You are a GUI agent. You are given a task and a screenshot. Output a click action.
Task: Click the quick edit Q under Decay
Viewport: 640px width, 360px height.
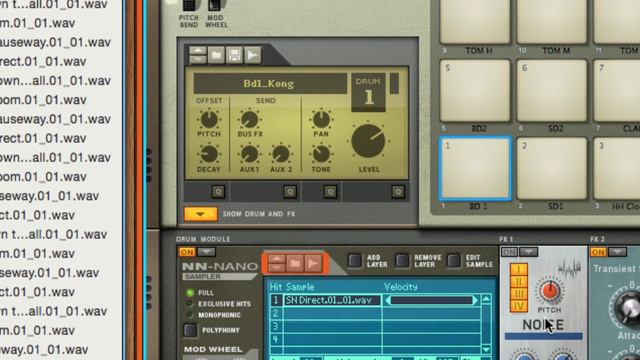click(x=218, y=191)
